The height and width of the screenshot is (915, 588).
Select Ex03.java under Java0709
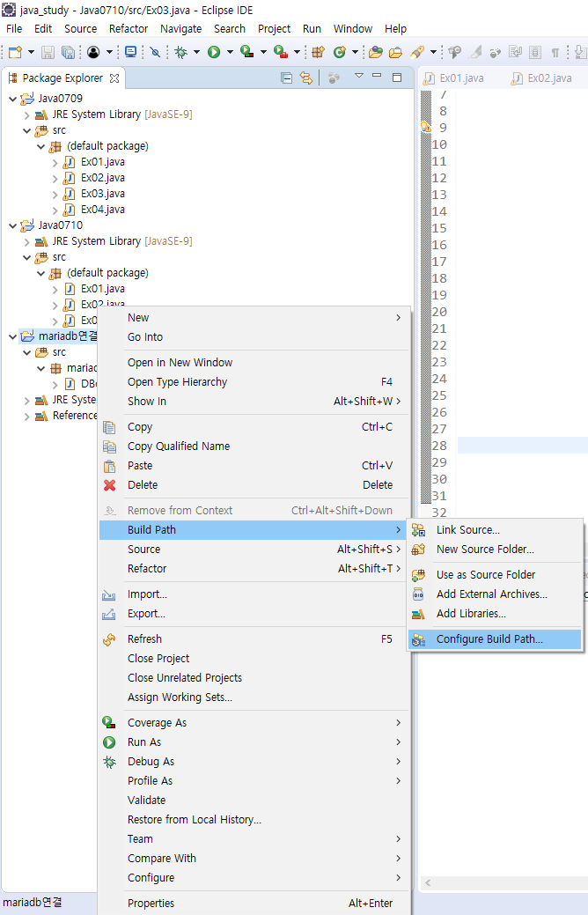[103, 194]
